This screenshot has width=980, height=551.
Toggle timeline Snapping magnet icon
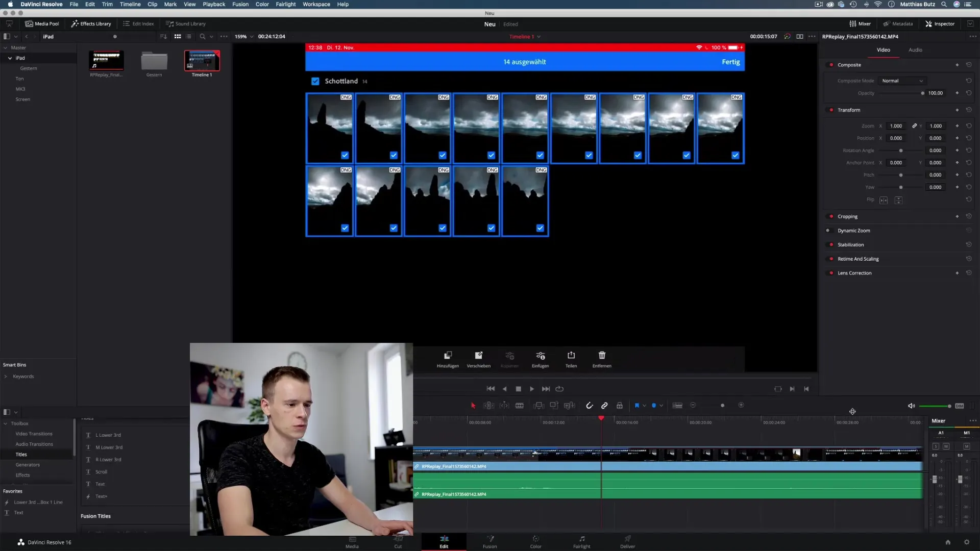[x=590, y=406]
